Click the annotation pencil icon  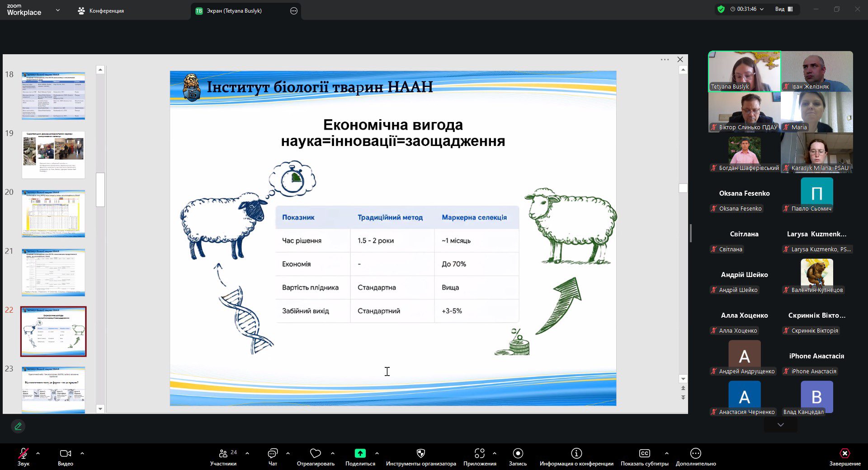coord(18,426)
